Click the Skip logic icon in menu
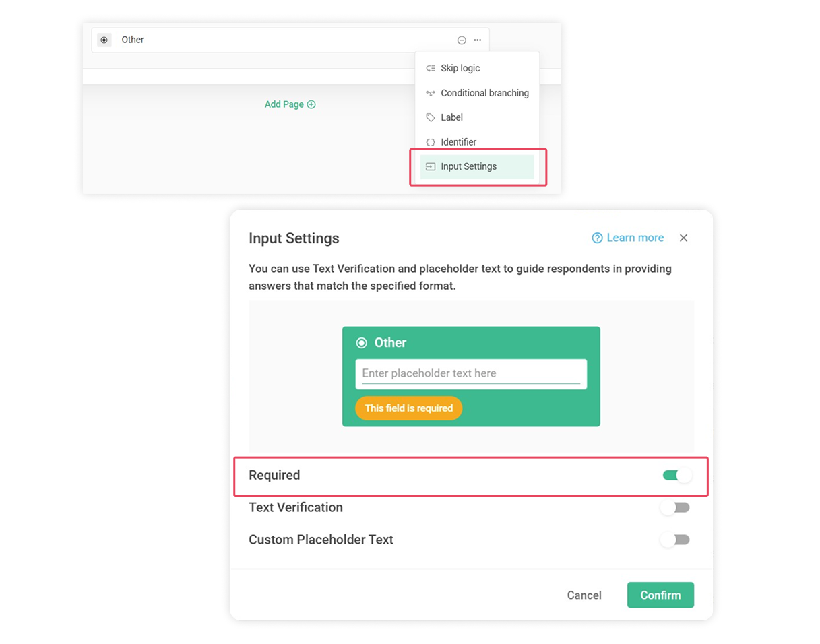The width and height of the screenshot is (820, 644). (431, 68)
